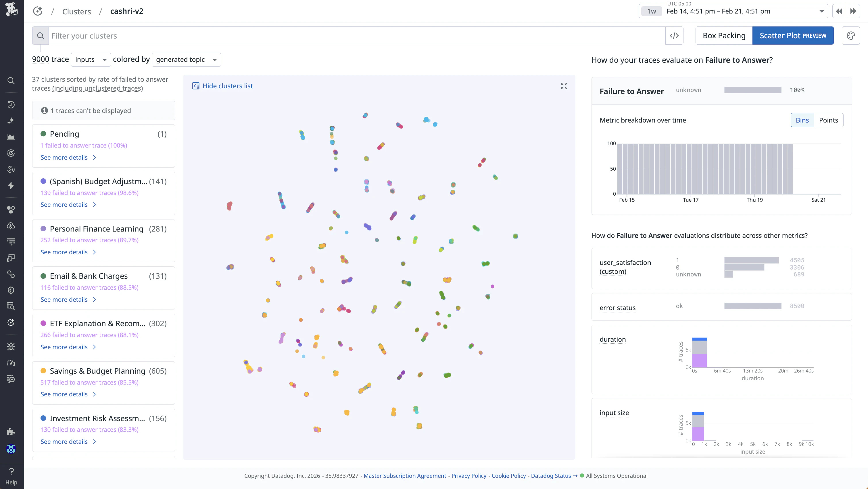The image size is (868, 489).
Task: Open the search magnifier in sidebar
Action: coord(11,81)
